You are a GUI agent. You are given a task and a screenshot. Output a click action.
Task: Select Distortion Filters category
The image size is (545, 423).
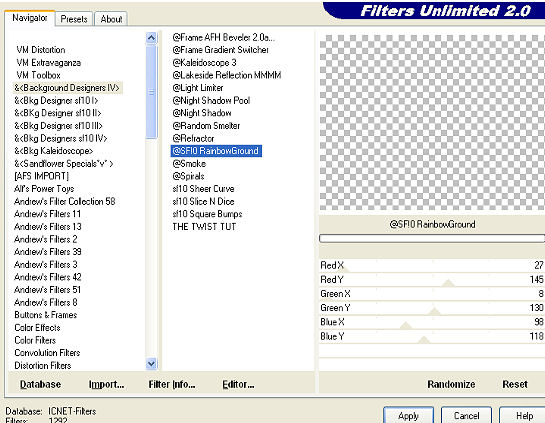pyautogui.click(x=42, y=365)
